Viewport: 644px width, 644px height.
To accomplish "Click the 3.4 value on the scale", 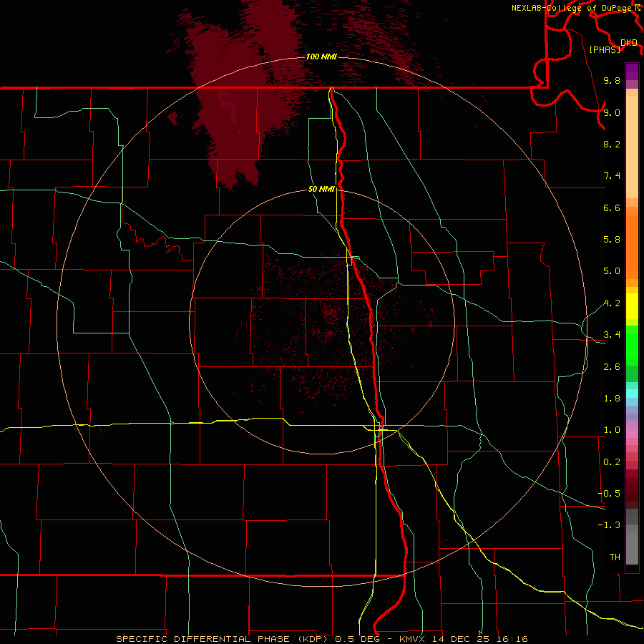I will 612,335.
